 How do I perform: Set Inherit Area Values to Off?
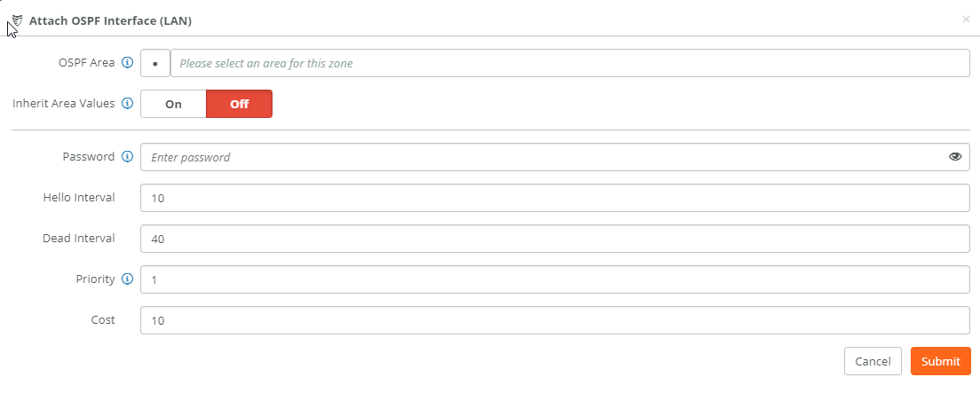(x=239, y=104)
